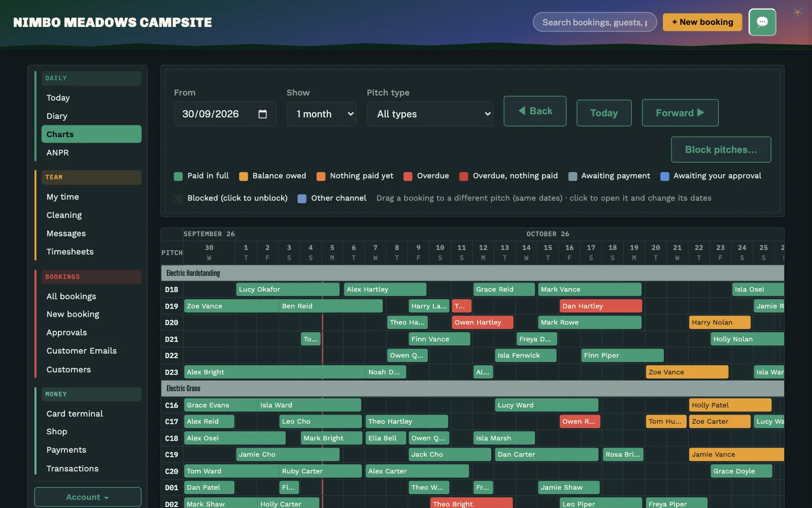This screenshot has height=508, width=812.
Task: Open Zoe Vance booking on D23
Action: click(687, 372)
